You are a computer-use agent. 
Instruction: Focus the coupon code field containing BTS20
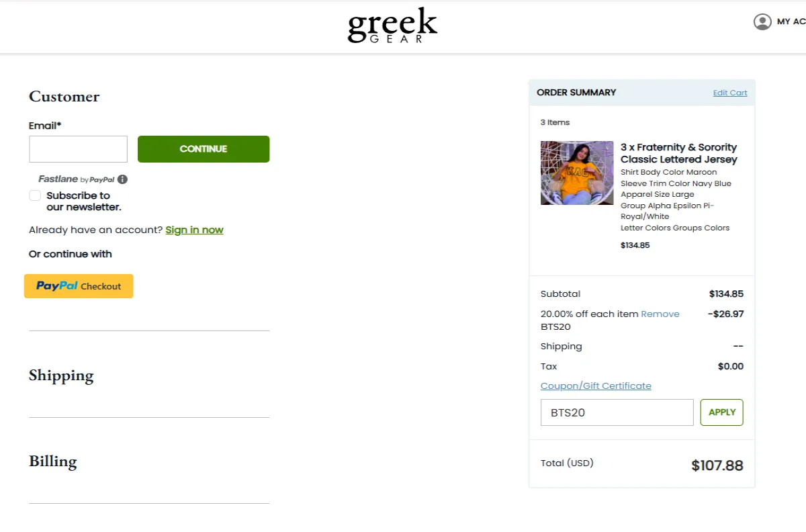click(x=617, y=412)
